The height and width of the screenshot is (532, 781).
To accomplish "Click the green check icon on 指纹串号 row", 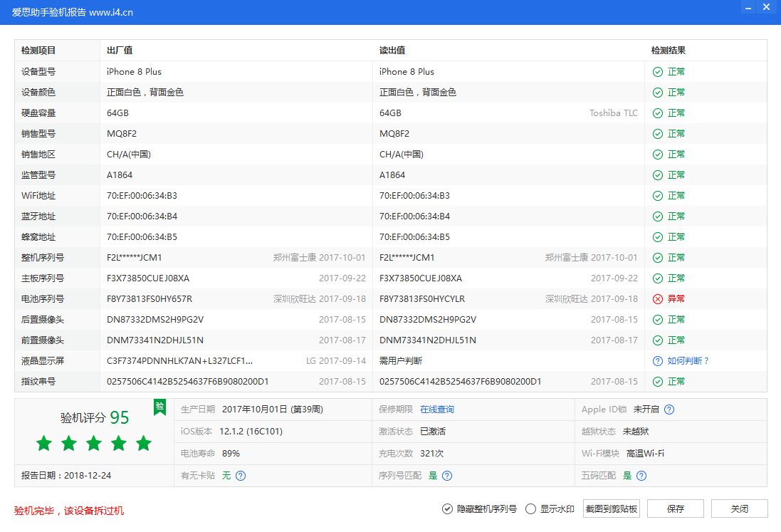I will tap(657, 381).
